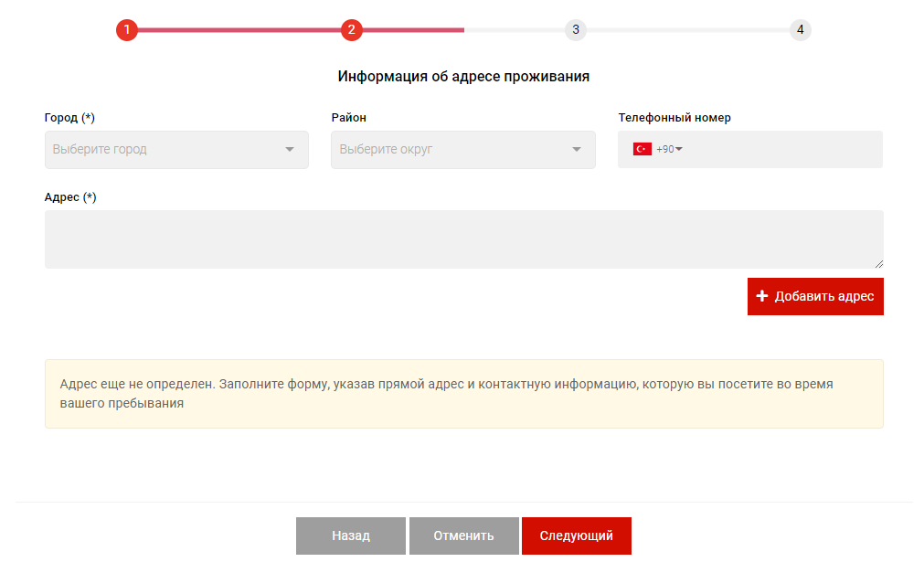Click the 'Адрес (*)' label
The height and width of the screenshot is (562, 924).
(x=70, y=197)
